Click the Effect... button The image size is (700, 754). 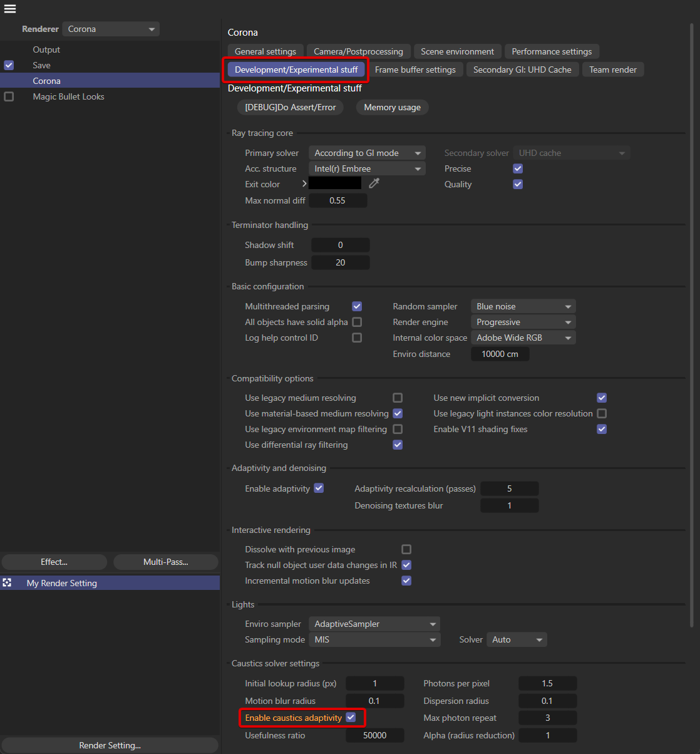(x=54, y=562)
